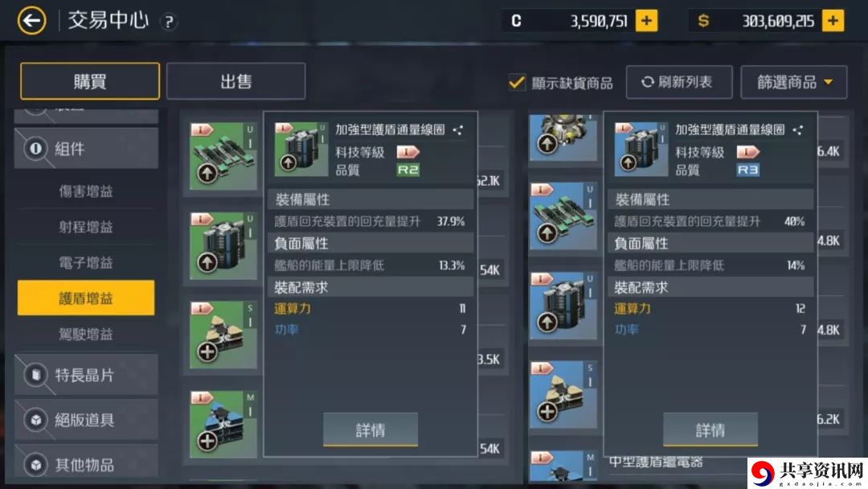Add C currency with plus icon
This screenshot has height=489, width=868.
(x=646, y=21)
